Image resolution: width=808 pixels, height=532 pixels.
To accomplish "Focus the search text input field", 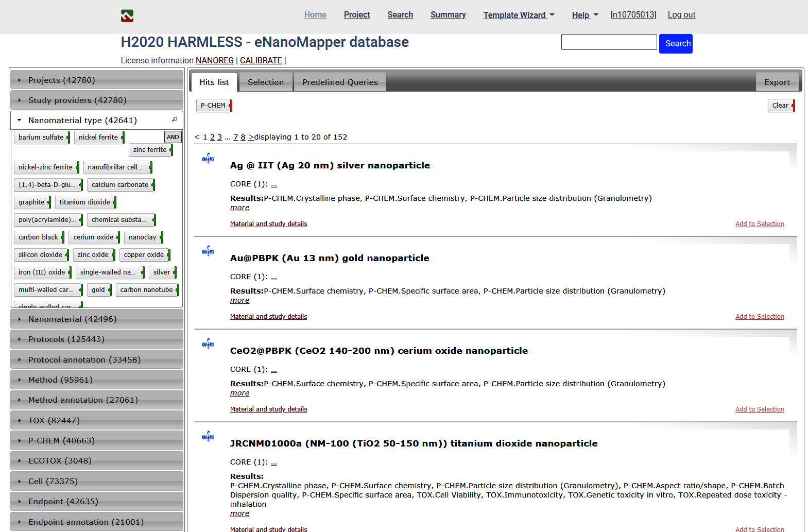I will click(609, 42).
